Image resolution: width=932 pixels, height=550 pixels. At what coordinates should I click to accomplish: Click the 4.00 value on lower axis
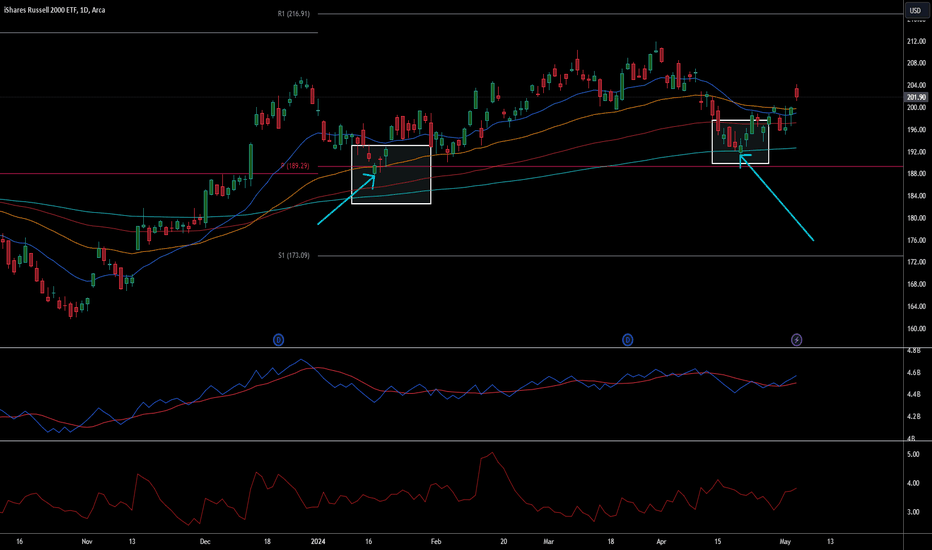(x=913, y=483)
